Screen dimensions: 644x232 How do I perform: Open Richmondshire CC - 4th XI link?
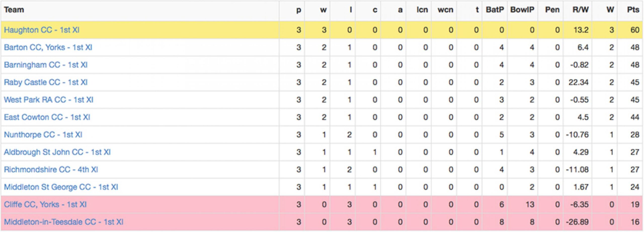[51, 170]
